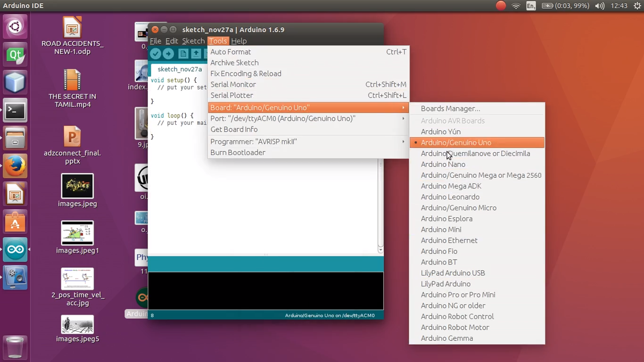
Task: Switch to the sketch_nov27a tab
Action: pyautogui.click(x=179, y=69)
